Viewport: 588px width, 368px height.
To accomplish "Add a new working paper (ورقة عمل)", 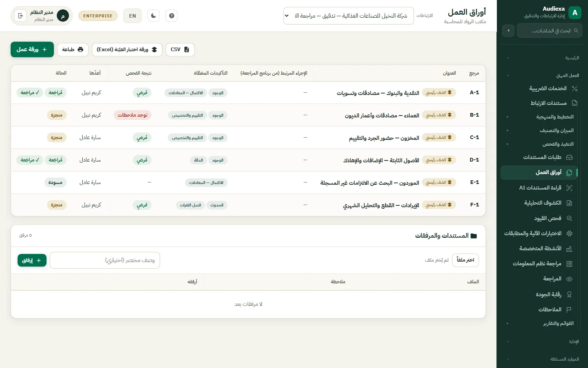I will (x=32, y=49).
